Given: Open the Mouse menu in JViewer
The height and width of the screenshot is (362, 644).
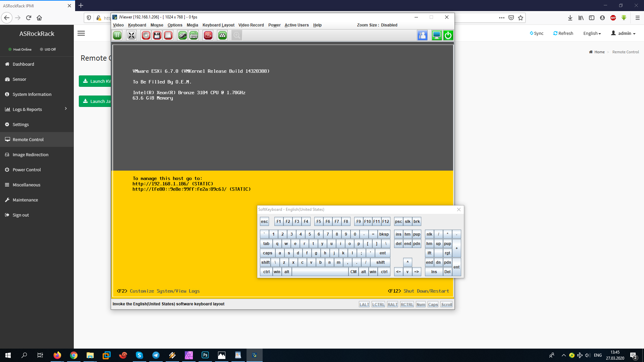Looking at the screenshot, I should (157, 25).
